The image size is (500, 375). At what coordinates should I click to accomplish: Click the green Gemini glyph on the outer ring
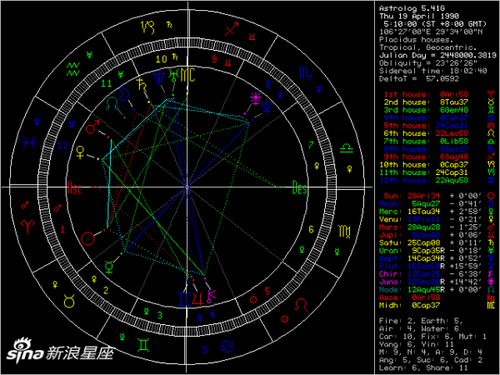144,345
